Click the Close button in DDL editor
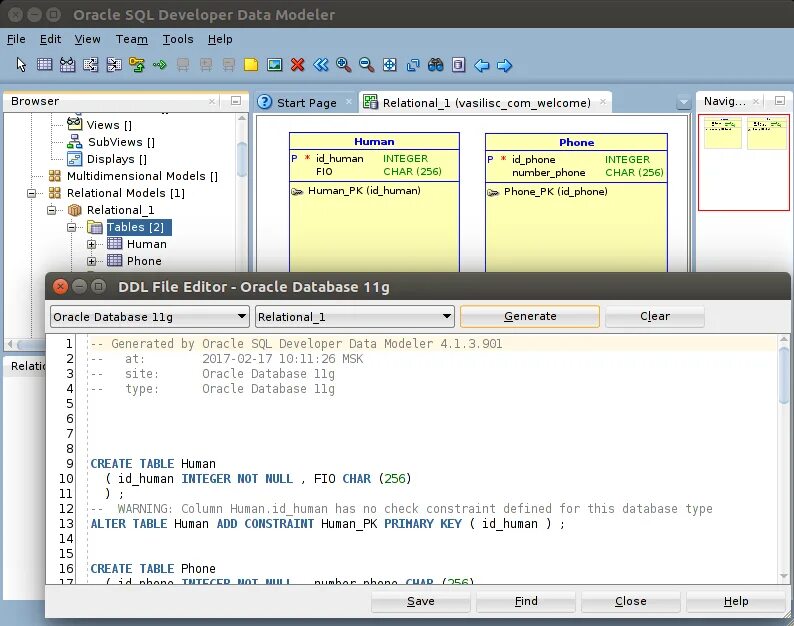This screenshot has height=626, width=794. tap(630, 601)
